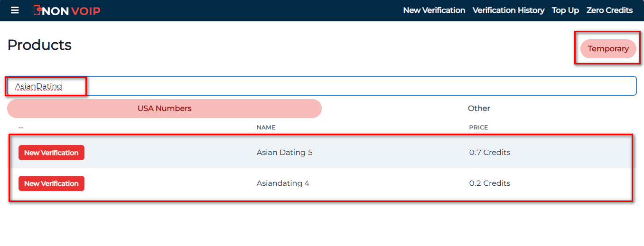Start New Verification for Asian Dating 5
The width and height of the screenshot is (644, 246).
pos(51,153)
